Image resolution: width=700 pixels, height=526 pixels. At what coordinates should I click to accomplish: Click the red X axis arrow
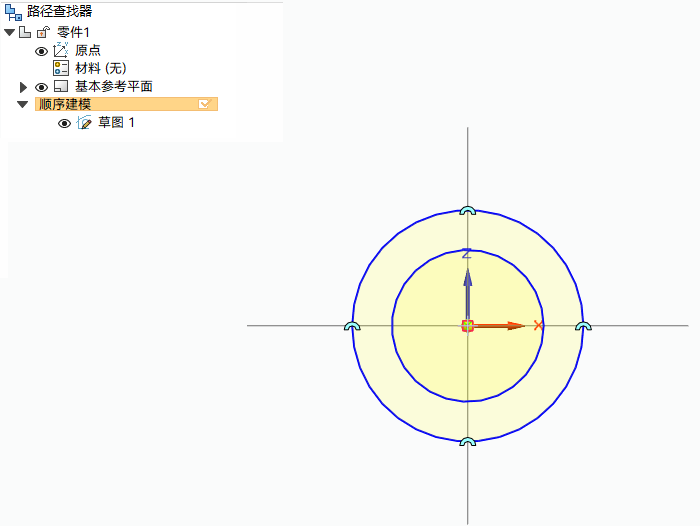[x=499, y=326]
